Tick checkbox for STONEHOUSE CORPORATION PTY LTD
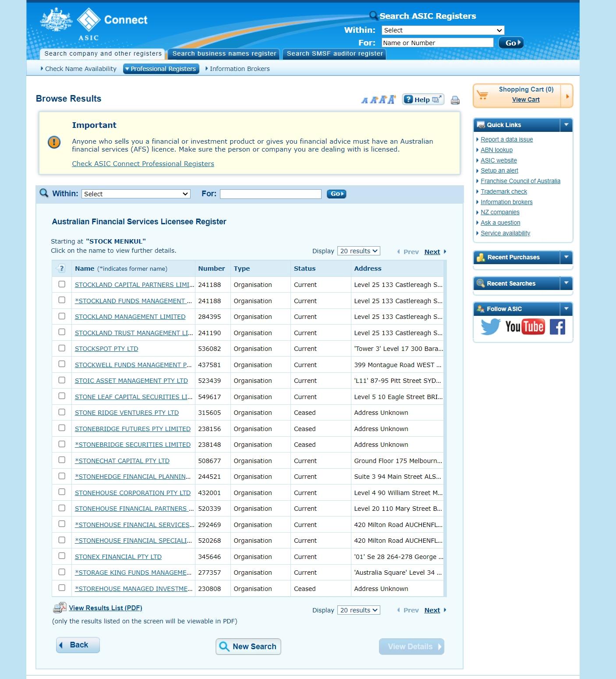The height and width of the screenshot is (679, 616). [x=62, y=492]
